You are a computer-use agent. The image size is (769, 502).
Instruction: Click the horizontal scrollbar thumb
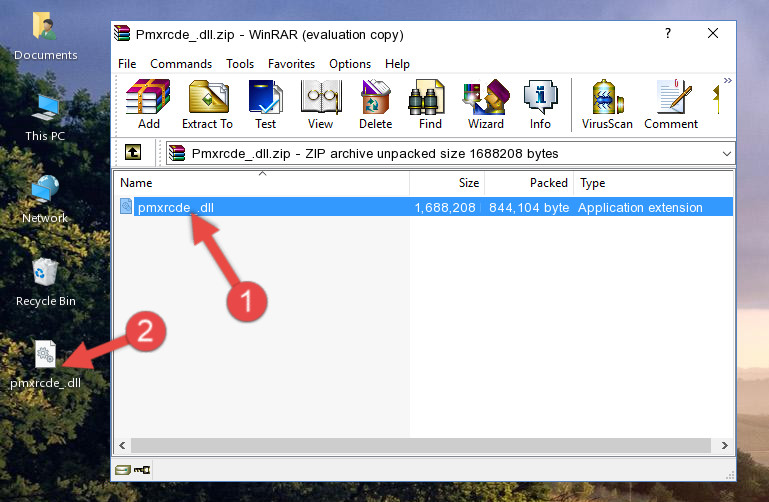(421, 445)
